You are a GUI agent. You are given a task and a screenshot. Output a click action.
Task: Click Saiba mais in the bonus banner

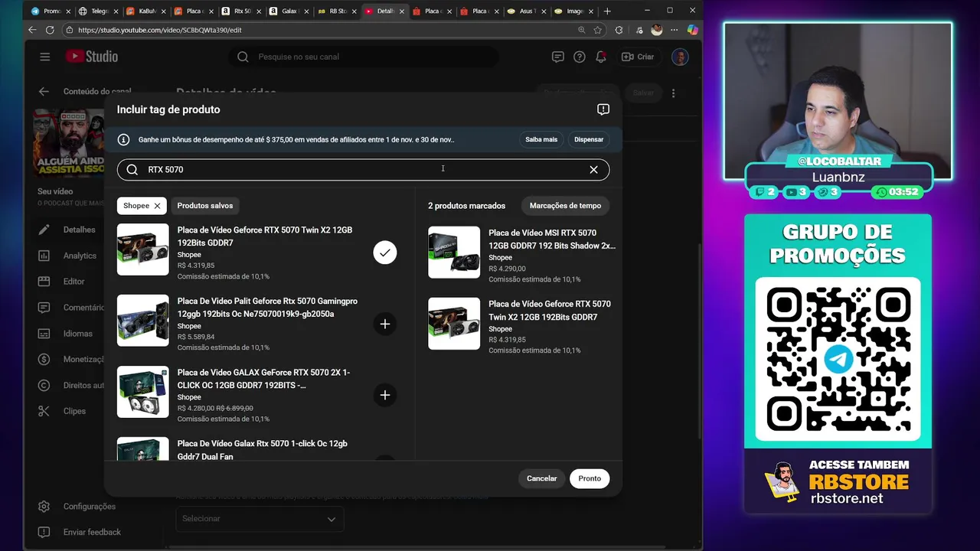[x=541, y=139]
